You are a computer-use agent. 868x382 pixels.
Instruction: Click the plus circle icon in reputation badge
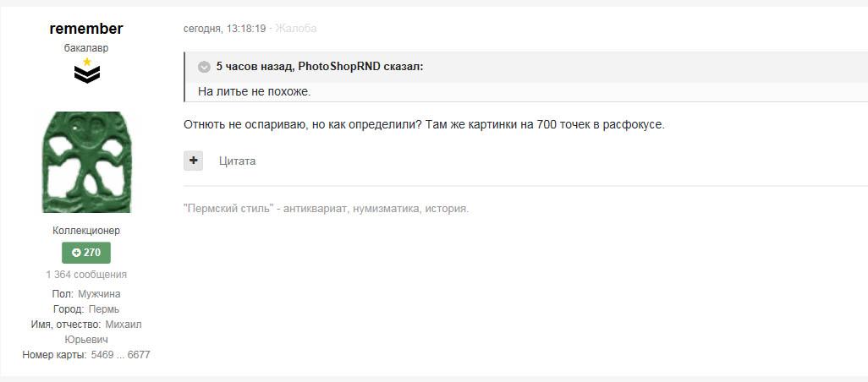[x=76, y=253]
